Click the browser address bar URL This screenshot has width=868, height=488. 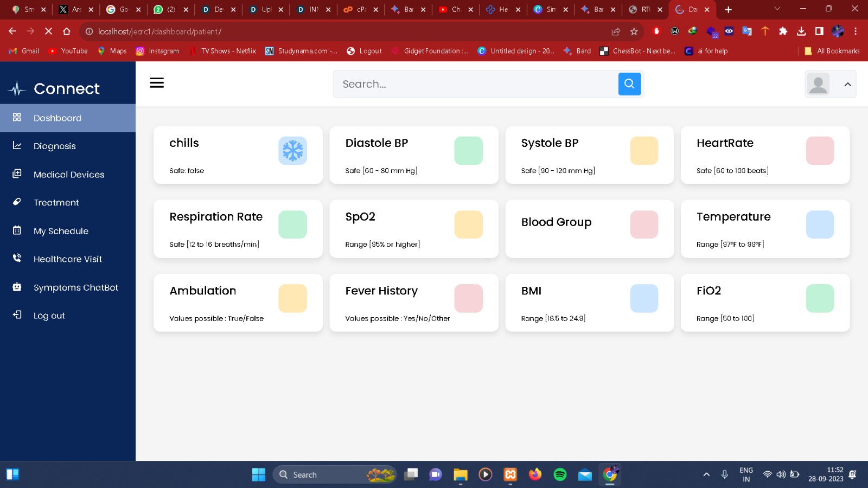click(x=159, y=31)
